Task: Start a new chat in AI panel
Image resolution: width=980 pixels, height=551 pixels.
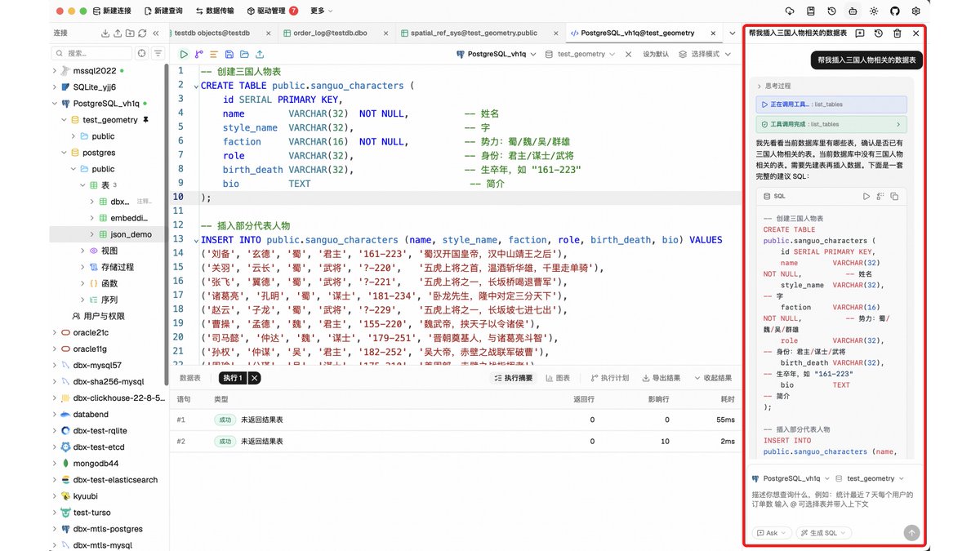Action: click(x=860, y=33)
